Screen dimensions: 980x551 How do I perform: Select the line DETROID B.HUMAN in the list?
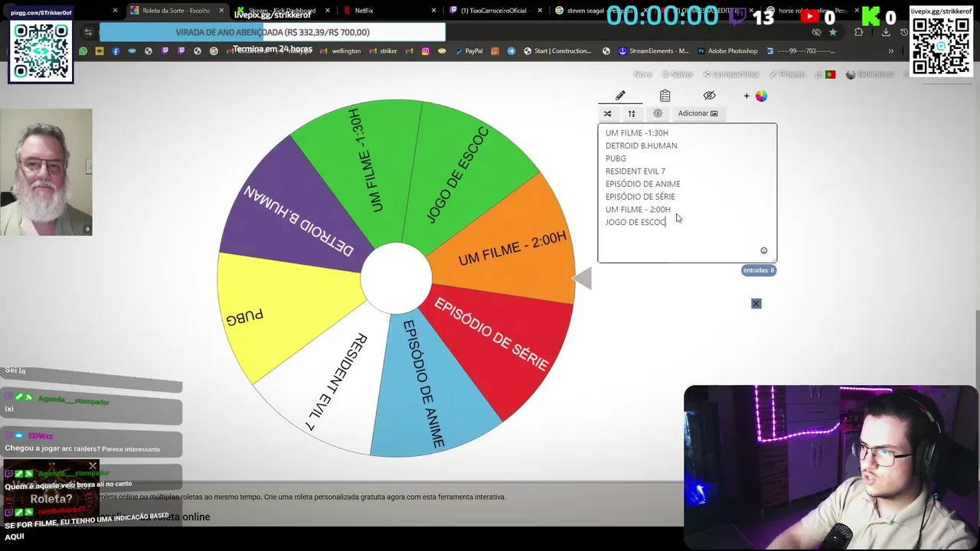click(x=641, y=145)
